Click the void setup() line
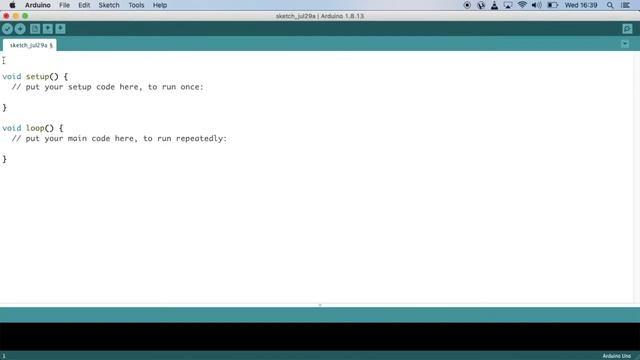 pos(35,76)
